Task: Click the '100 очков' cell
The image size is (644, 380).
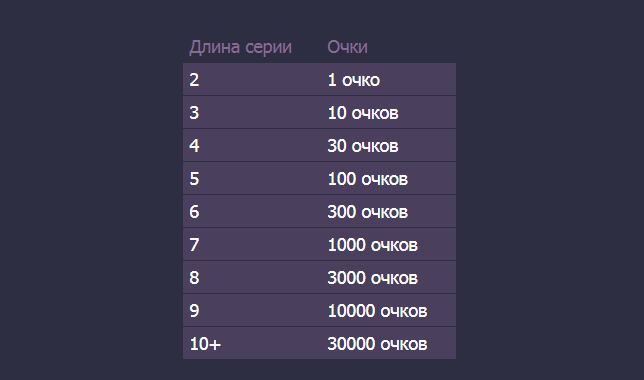Action: coord(388,178)
